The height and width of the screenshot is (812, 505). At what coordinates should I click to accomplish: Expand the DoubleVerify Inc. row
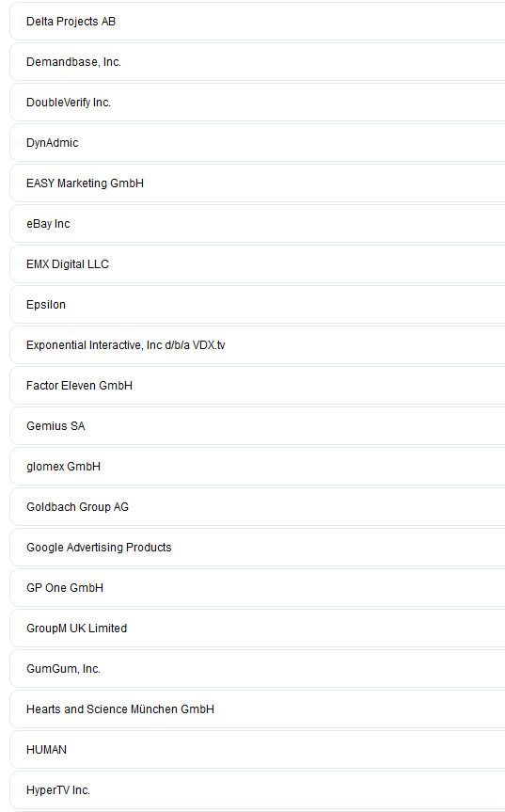258,102
